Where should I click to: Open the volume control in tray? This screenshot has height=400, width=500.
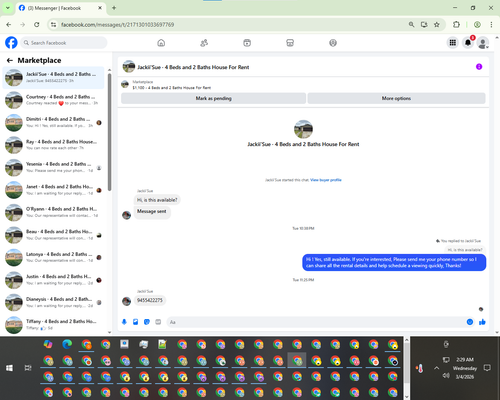pyautogui.click(x=446, y=376)
